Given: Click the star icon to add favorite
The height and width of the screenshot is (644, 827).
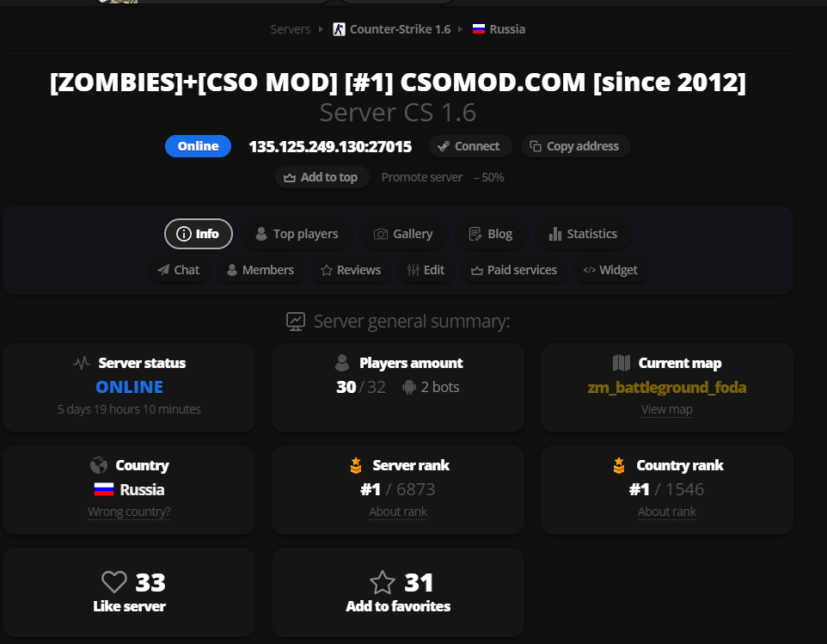Looking at the screenshot, I should [383, 583].
